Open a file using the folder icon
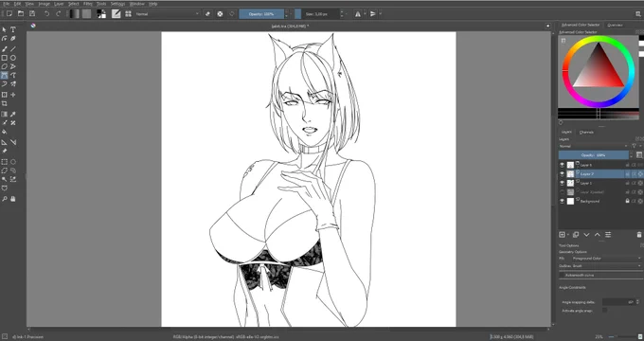Viewport: 644px width, 341px height. pyautogui.click(x=21, y=14)
